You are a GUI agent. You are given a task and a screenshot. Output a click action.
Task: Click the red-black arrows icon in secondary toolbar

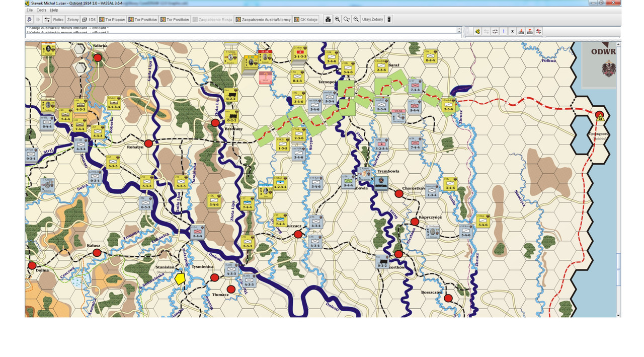pos(538,31)
